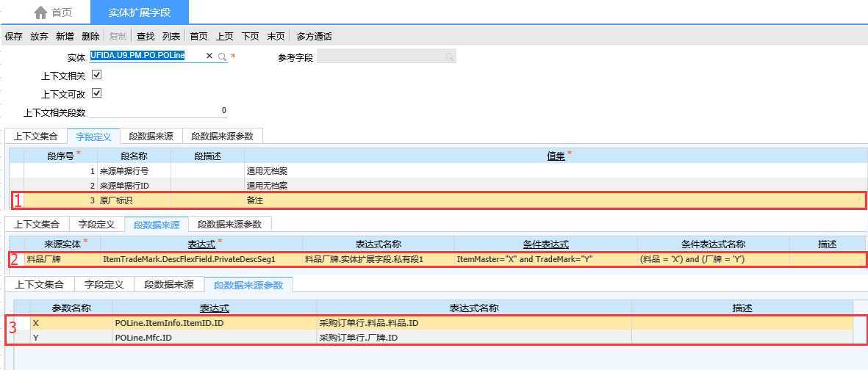This screenshot has width=868, height=370.
Task: Click the 来源实体 column header
Action: tap(62, 244)
